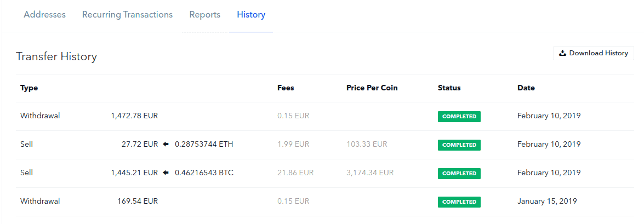Screen dimensions: 644x224
Task: Click the Date column header
Action: tap(526, 88)
